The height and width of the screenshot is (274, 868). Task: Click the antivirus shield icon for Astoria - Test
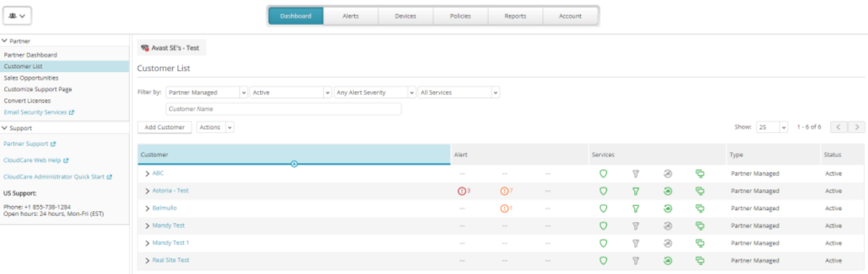click(603, 191)
